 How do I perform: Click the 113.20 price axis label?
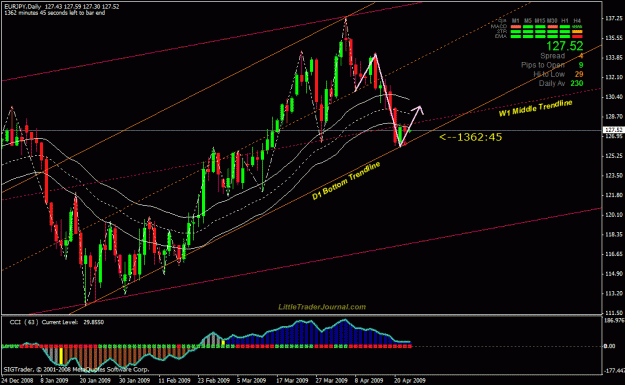[x=614, y=293]
